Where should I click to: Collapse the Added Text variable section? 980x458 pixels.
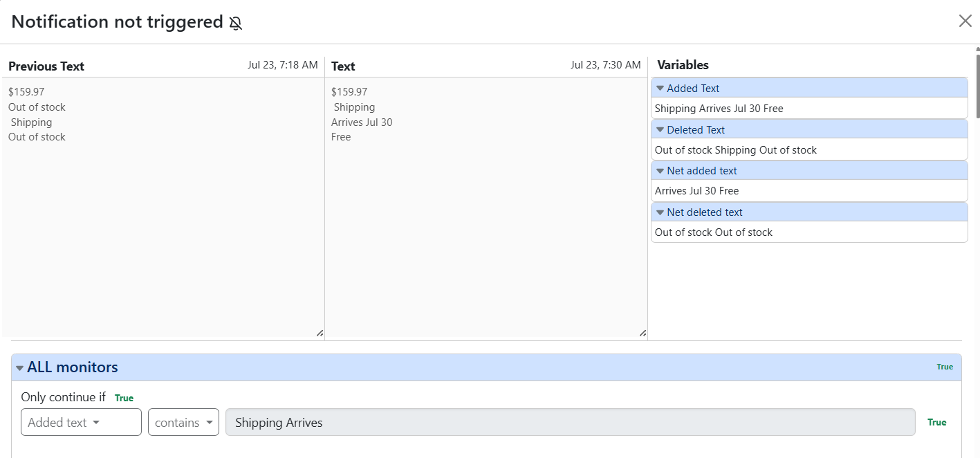tap(809, 88)
